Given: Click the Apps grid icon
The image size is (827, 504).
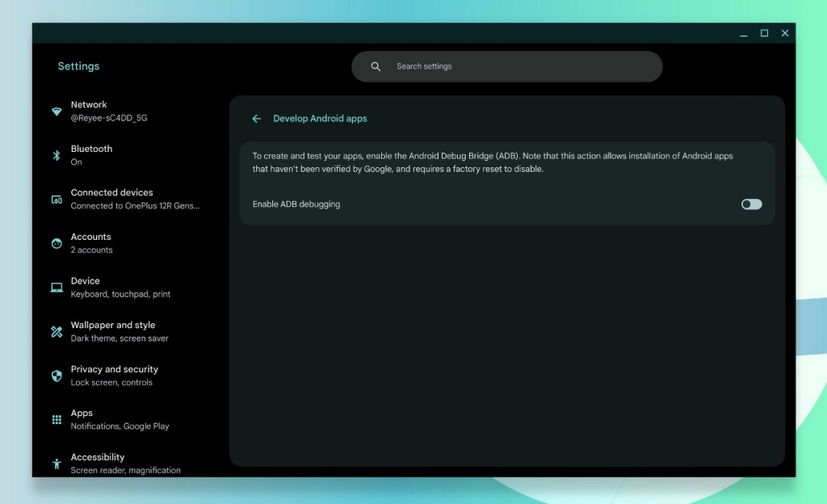Looking at the screenshot, I should pos(57,420).
